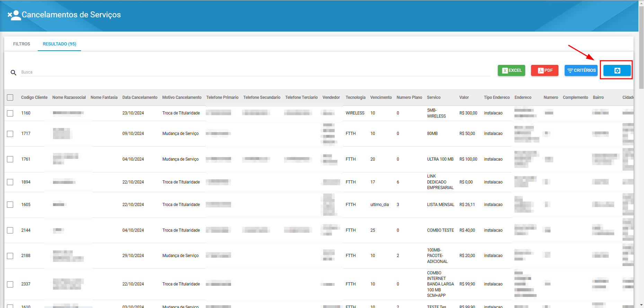The width and height of the screenshot is (644, 308).
Task: Click the COMBO TESTE service cell
Action: tap(440, 230)
